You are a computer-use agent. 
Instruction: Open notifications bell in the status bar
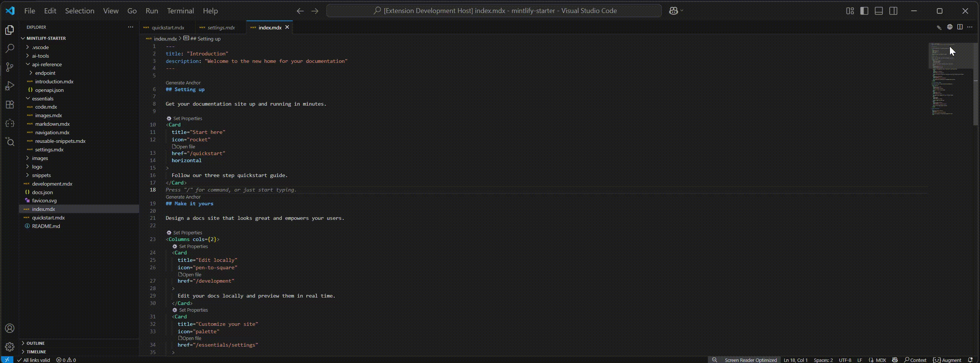(x=970, y=360)
